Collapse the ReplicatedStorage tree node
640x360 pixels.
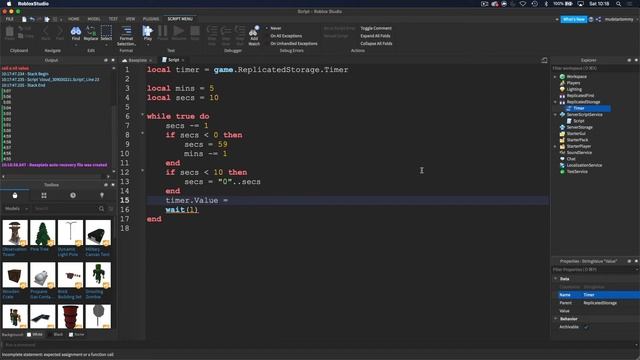point(555,102)
